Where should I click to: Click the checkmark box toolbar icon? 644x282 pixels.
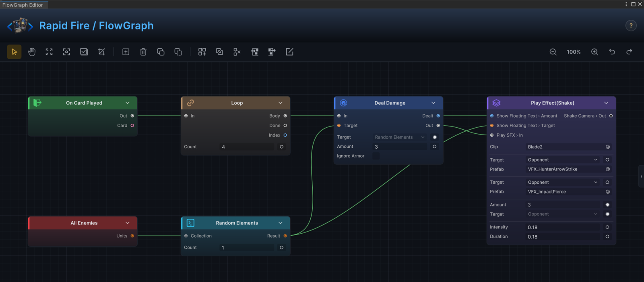pyautogui.click(x=84, y=52)
